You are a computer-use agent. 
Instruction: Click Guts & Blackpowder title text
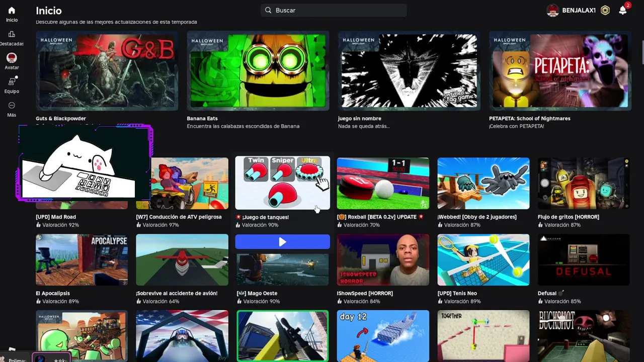(x=61, y=119)
